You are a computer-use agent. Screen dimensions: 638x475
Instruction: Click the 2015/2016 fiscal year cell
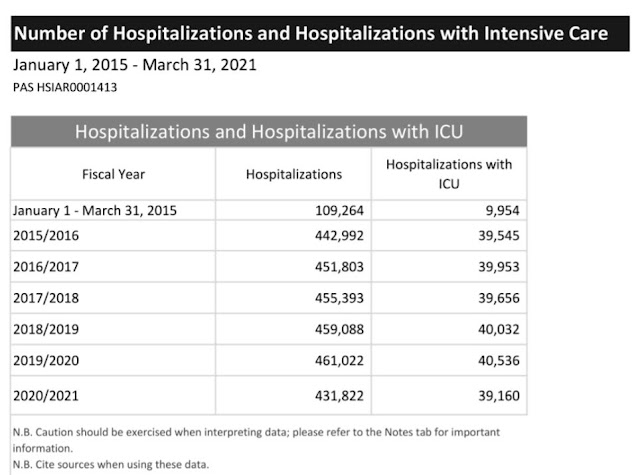(113, 236)
